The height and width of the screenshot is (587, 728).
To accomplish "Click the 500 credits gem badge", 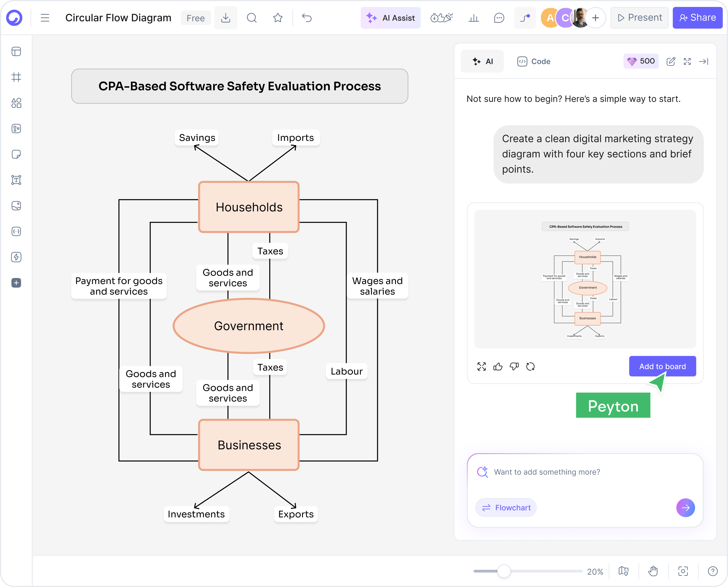I will click(641, 61).
